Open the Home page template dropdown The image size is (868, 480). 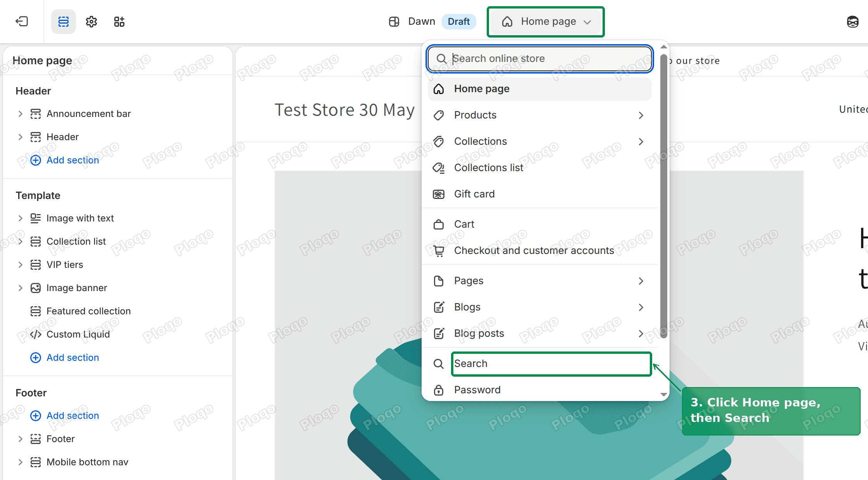[546, 22]
